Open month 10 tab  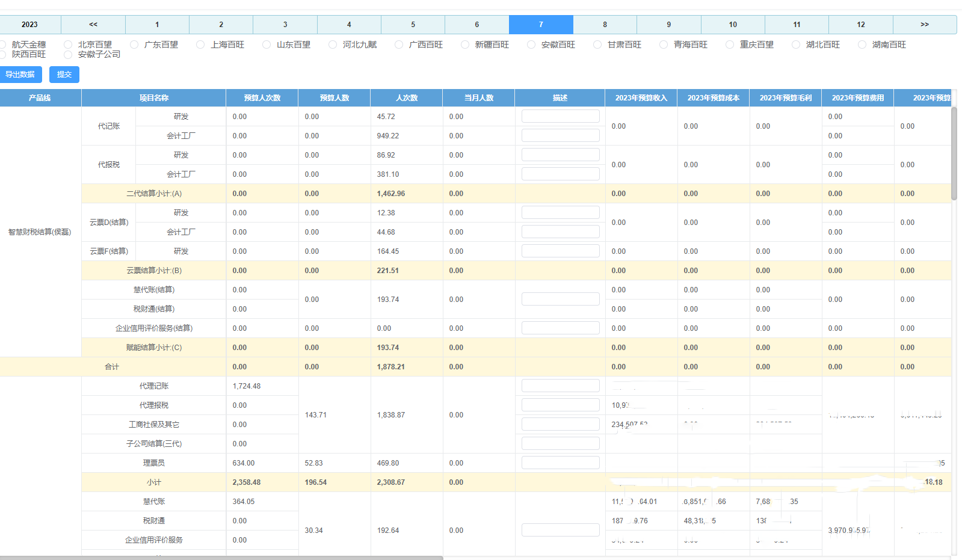(x=733, y=25)
